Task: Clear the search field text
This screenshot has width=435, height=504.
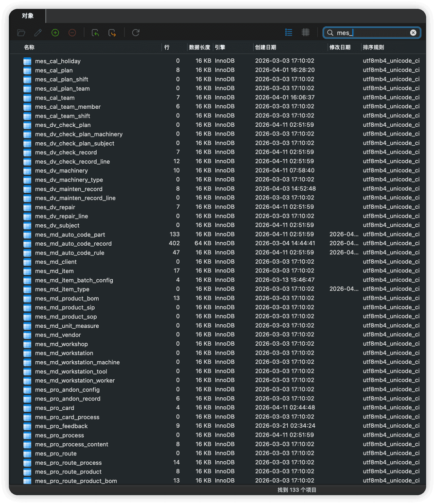Action: pos(413,33)
